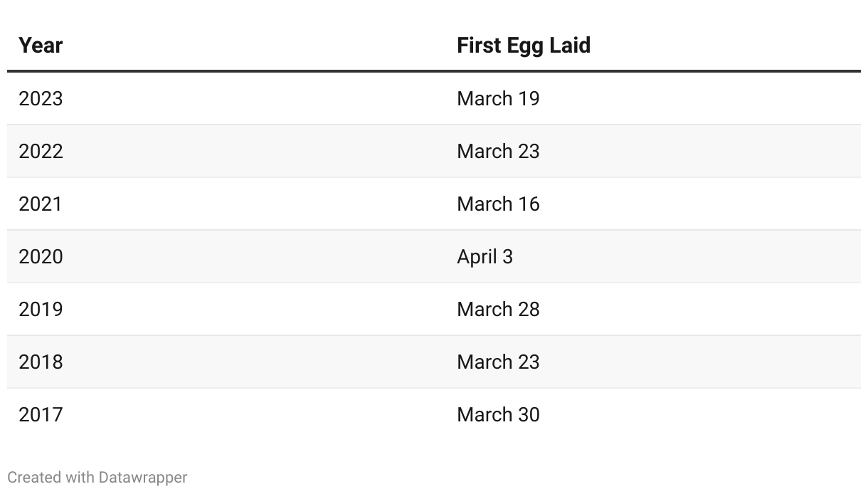The height and width of the screenshot is (494, 868).
Task: Click the 2019 year cell
Action: (x=41, y=309)
